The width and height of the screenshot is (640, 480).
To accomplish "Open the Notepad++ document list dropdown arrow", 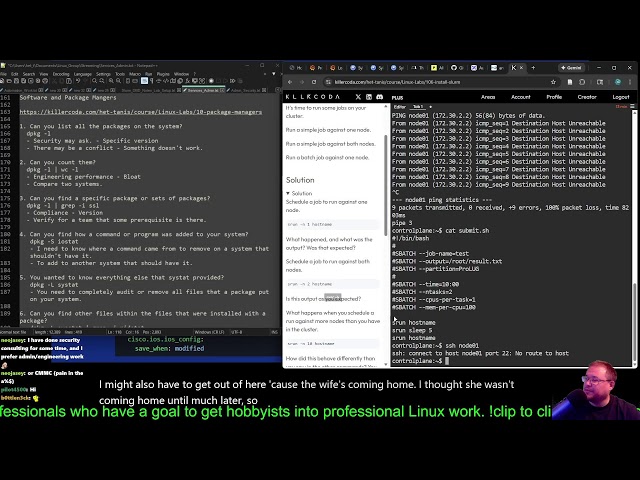I will click(x=273, y=74).
